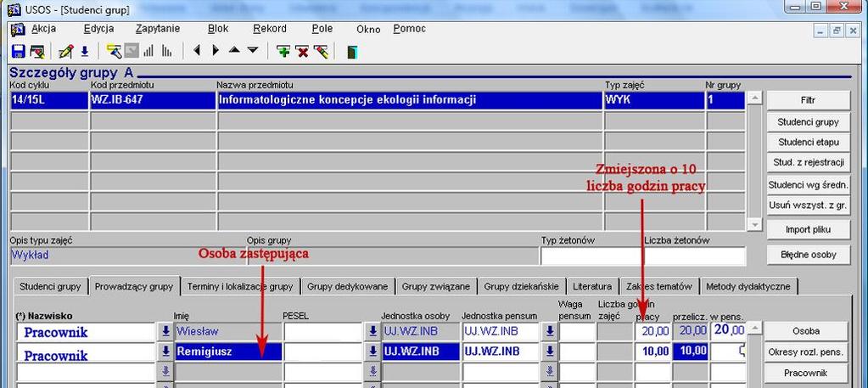This screenshot has width=868, height=388.
Task: Click the blue download arrow toolbar icon
Action: point(85,52)
